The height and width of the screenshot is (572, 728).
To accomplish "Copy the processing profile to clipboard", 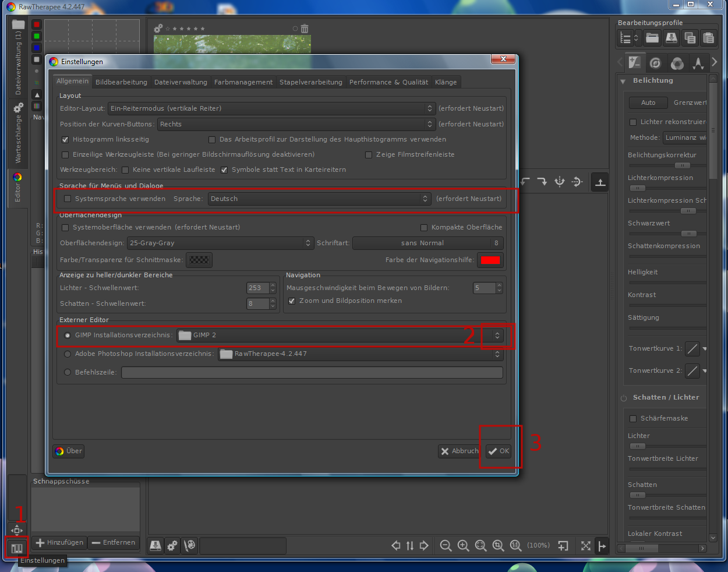I will tap(690, 38).
